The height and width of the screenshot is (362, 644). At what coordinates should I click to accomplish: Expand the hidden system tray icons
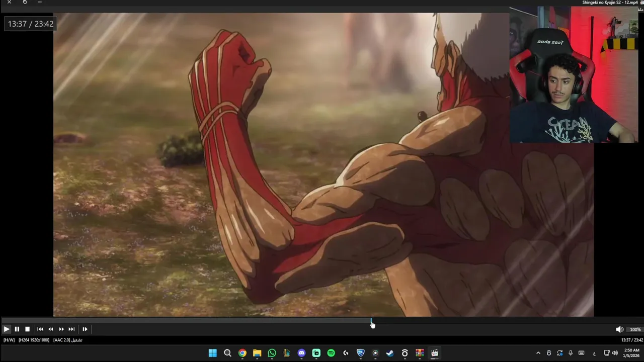pos(538,353)
